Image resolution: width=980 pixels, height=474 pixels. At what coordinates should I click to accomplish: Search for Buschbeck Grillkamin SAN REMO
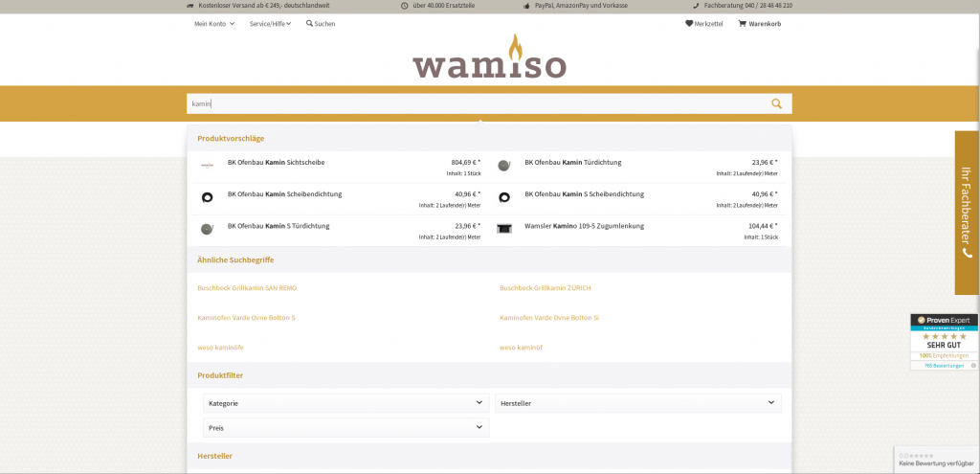(x=247, y=288)
